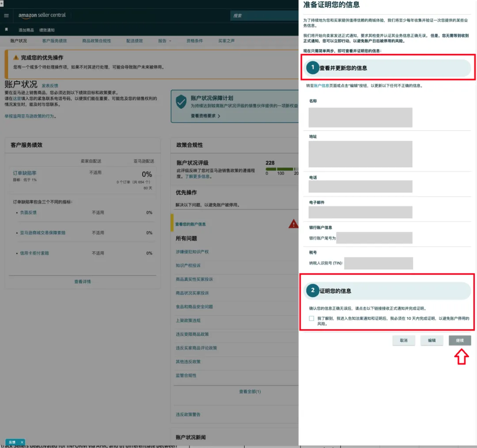Screen dimensions: 477x448
Task: Expand 查看资格要求 chevron link
Action: 205,116
